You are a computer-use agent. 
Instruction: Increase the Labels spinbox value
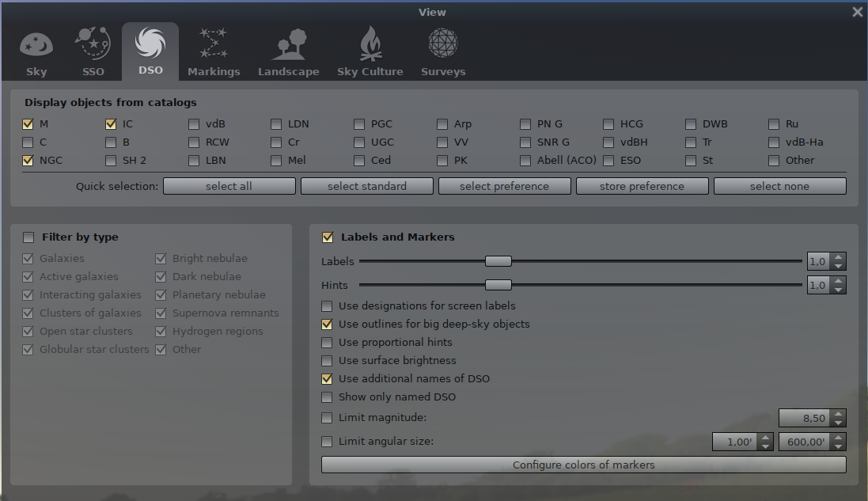839,257
